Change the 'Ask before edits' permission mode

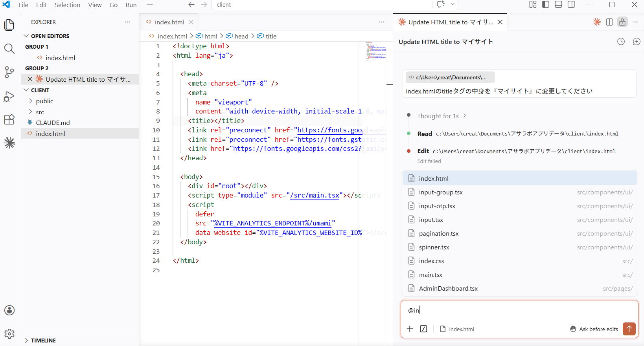pyautogui.click(x=594, y=329)
